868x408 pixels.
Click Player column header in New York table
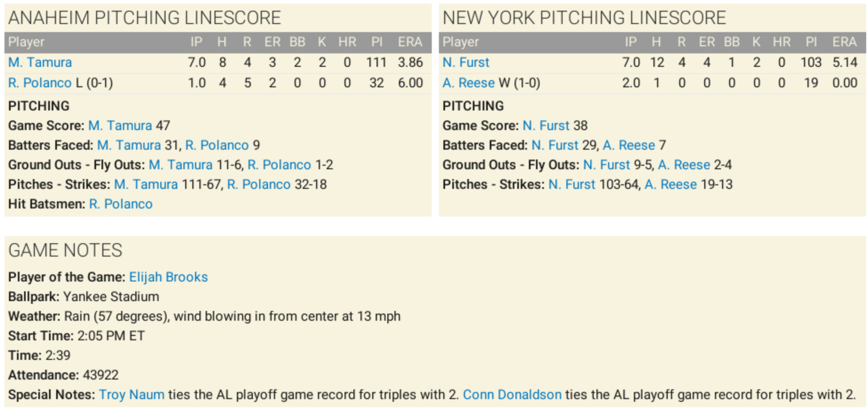coord(460,42)
